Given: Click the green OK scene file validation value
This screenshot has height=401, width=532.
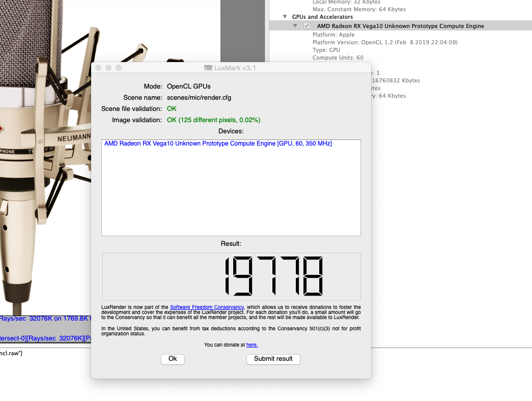Looking at the screenshot, I should coord(172,109).
